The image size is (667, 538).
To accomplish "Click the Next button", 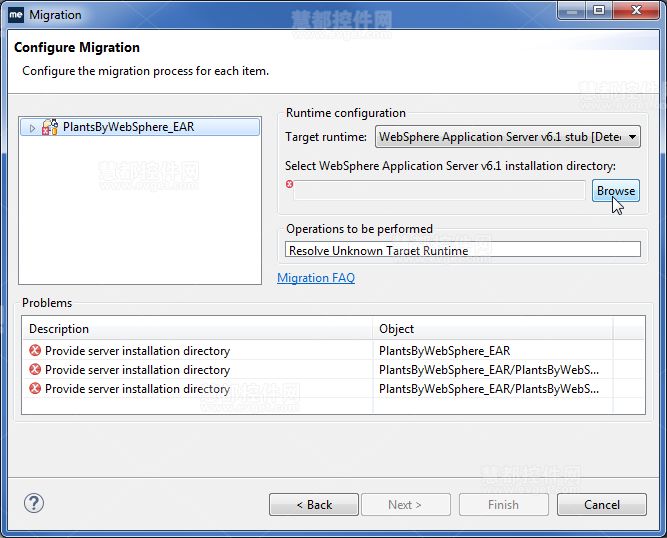I will click(x=405, y=505).
